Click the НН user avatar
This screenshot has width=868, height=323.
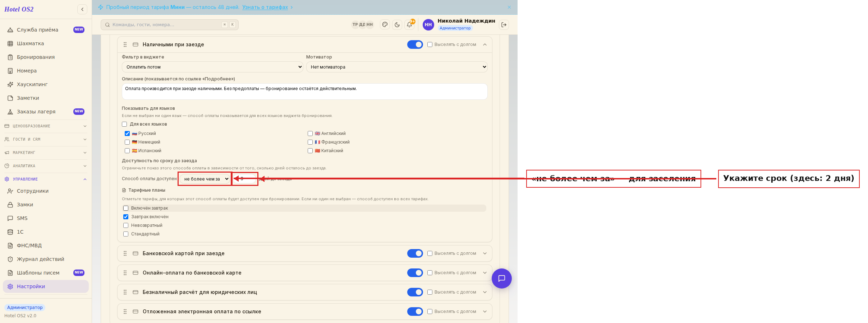(x=428, y=25)
